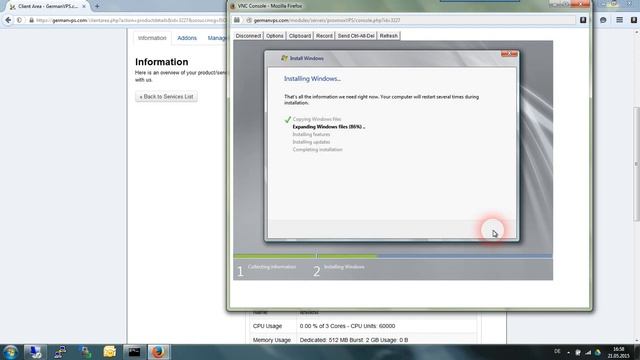Open the Firefox hamburger menu
Screen dimensions: 640x360
(x=619, y=20)
